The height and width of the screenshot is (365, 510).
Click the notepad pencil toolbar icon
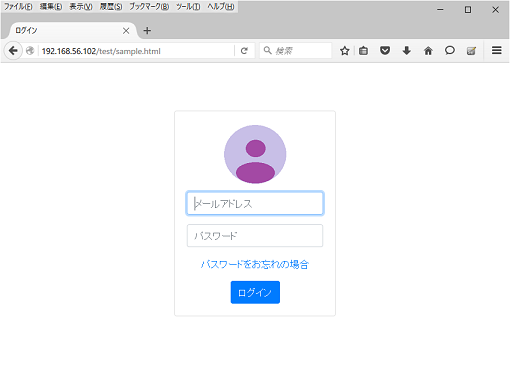471,51
